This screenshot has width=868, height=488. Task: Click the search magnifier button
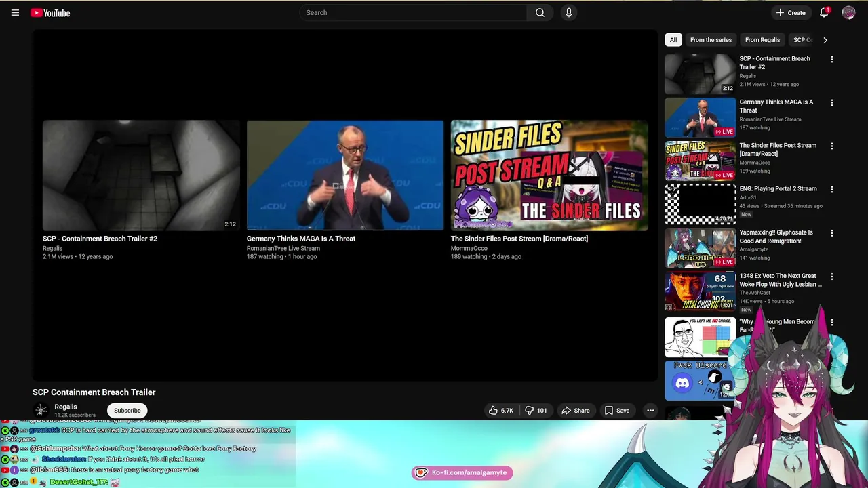tap(540, 12)
